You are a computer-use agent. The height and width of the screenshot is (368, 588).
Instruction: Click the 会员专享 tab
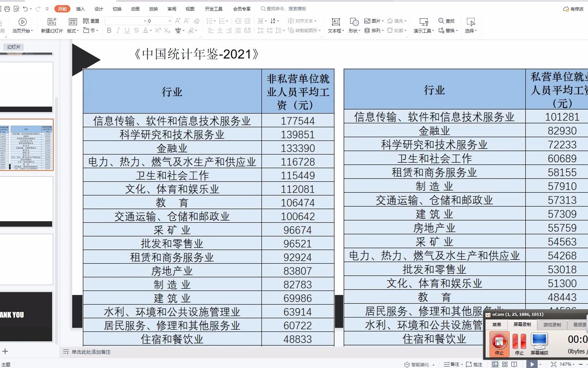click(x=242, y=9)
